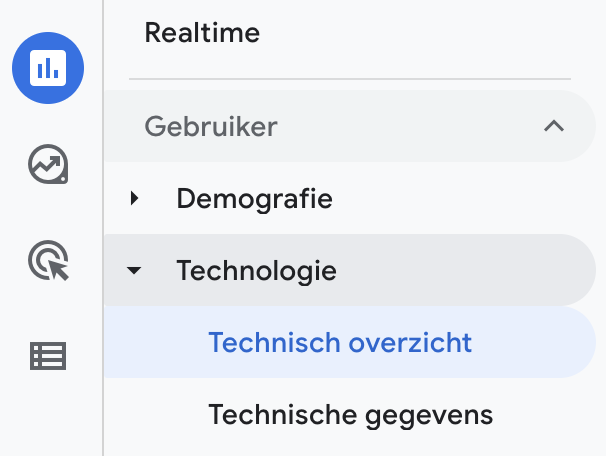Click the Technologie label
The width and height of the screenshot is (606, 456).
point(256,271)
